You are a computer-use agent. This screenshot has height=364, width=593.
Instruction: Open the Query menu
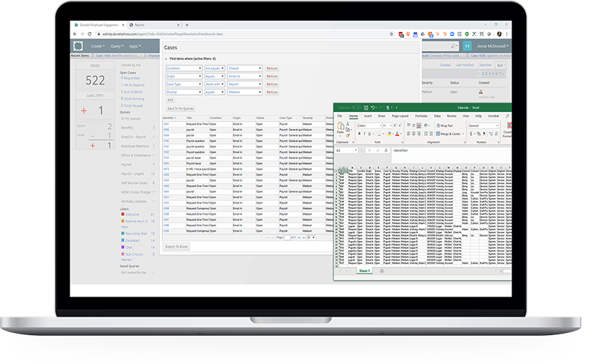(x=116, y=46)
